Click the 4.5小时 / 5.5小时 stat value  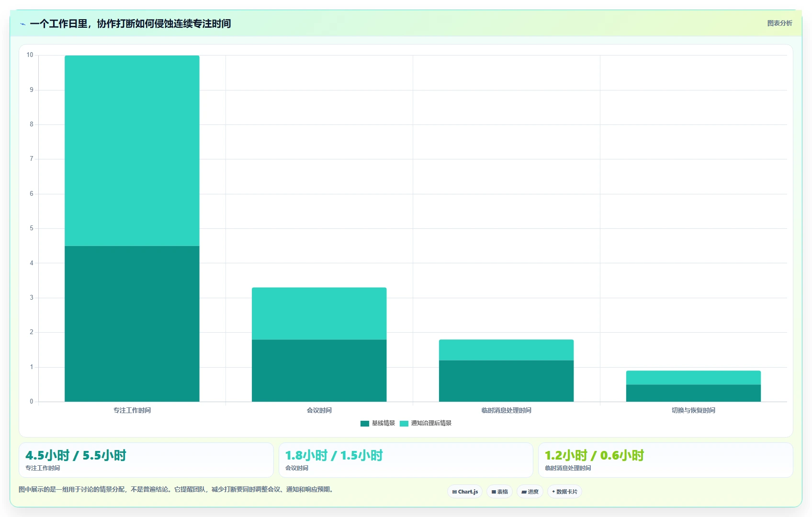(76, 455)
